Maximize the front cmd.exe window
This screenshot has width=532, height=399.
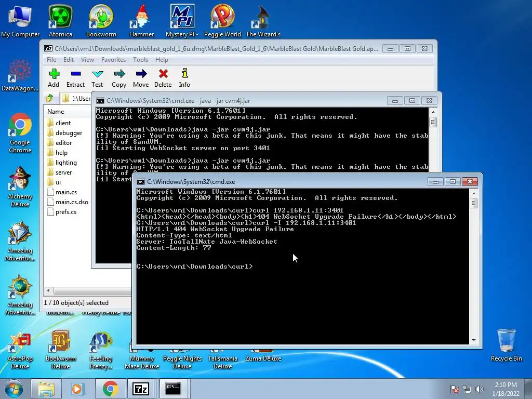[453, 182]
